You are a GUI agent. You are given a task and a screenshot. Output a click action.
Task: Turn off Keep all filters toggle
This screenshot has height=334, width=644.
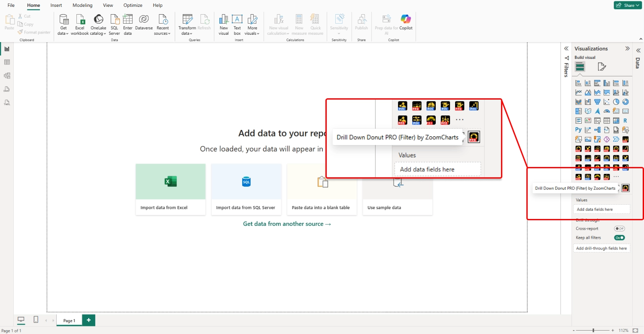click(x=620, y=237)
